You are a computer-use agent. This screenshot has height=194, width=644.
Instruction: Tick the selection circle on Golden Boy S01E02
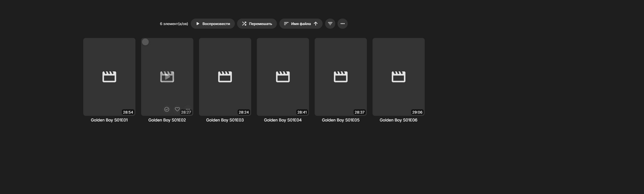tap(145, 42)
